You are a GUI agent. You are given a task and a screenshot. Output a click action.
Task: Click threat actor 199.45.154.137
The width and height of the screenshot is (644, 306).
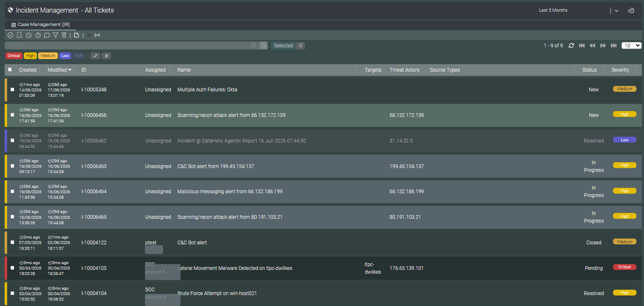(406, 166)
